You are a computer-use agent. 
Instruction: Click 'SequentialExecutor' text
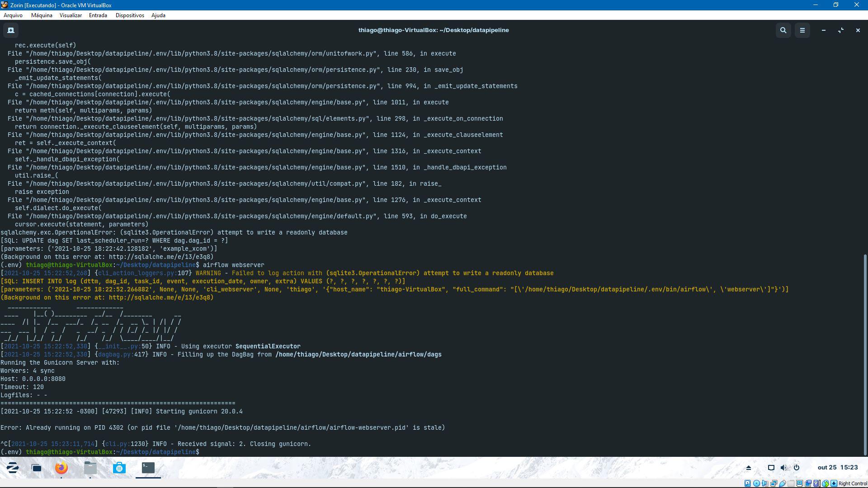268,347
